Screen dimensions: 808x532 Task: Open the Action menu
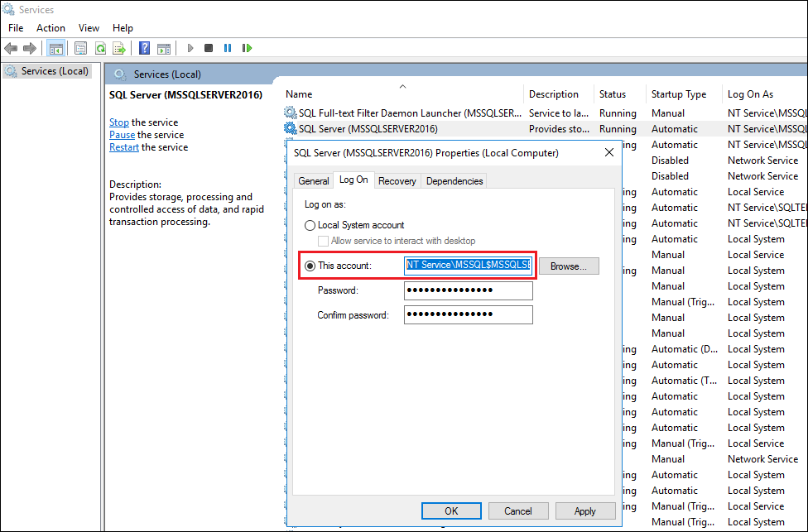click(50, 28)
